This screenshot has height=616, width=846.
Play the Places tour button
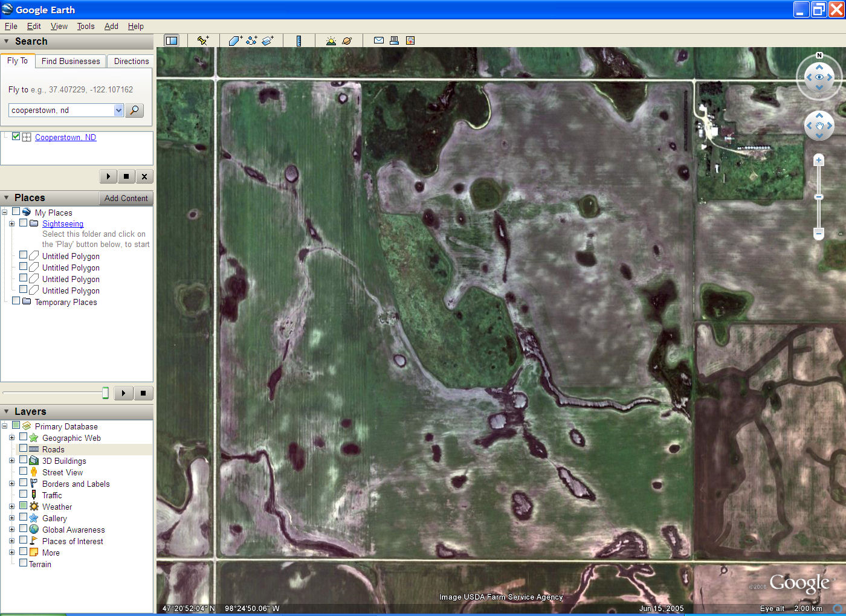(123, 393)
